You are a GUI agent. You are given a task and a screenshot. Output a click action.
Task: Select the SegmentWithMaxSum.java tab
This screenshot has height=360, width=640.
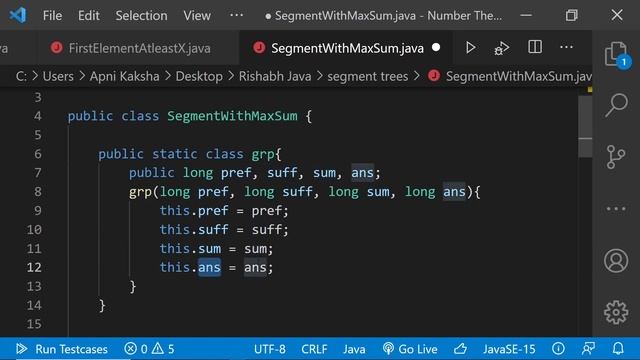click(347, 48)
